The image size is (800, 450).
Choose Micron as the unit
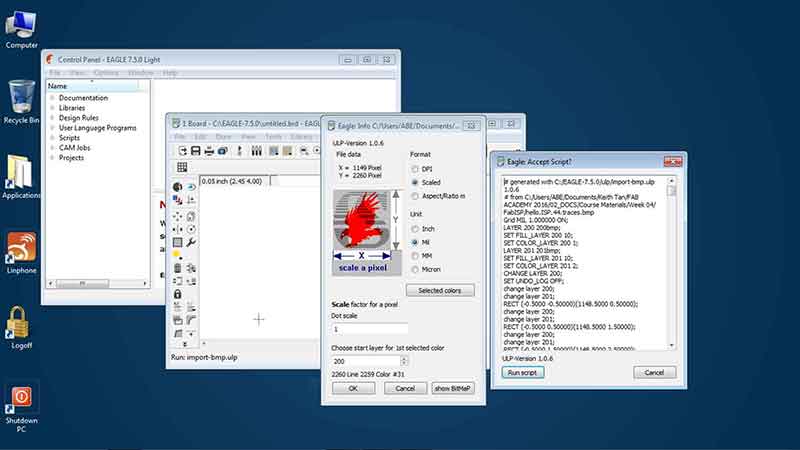415,269
